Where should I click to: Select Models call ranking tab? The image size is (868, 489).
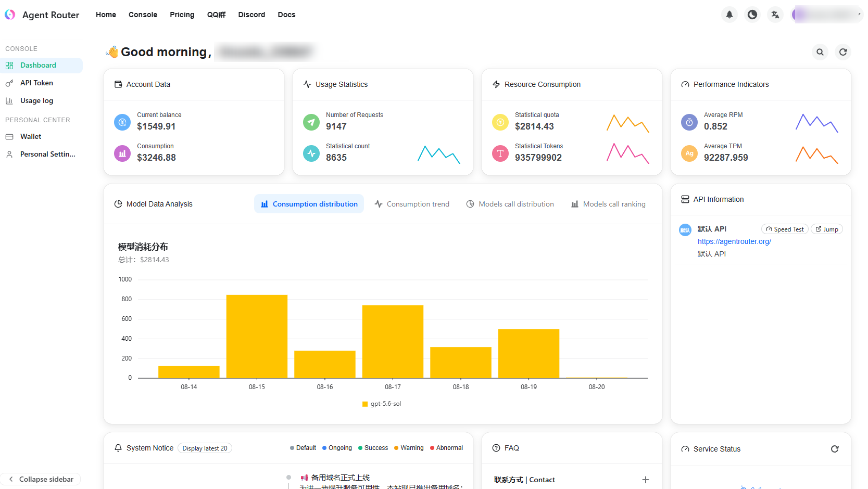[608, 204]
